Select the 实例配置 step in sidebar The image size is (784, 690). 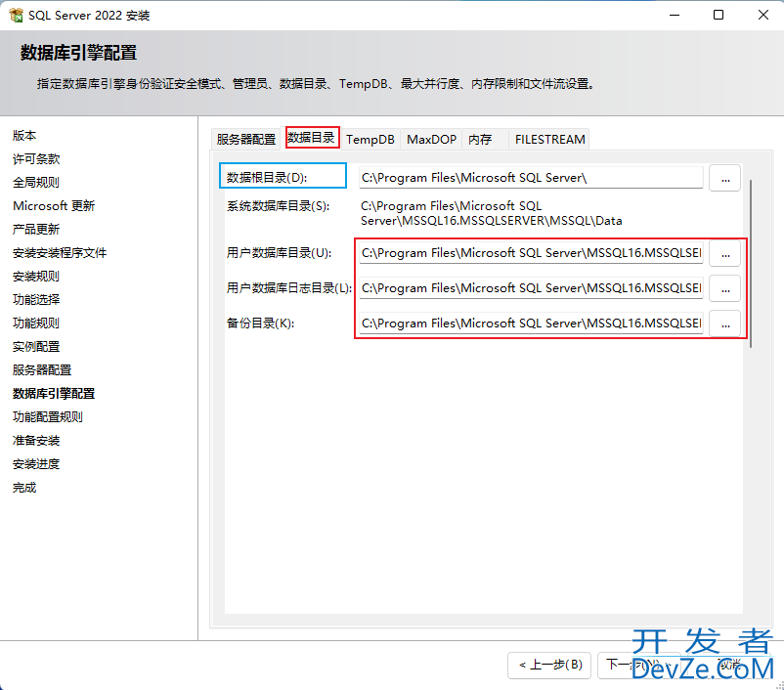pyautogui.click(x=36, y=347)
